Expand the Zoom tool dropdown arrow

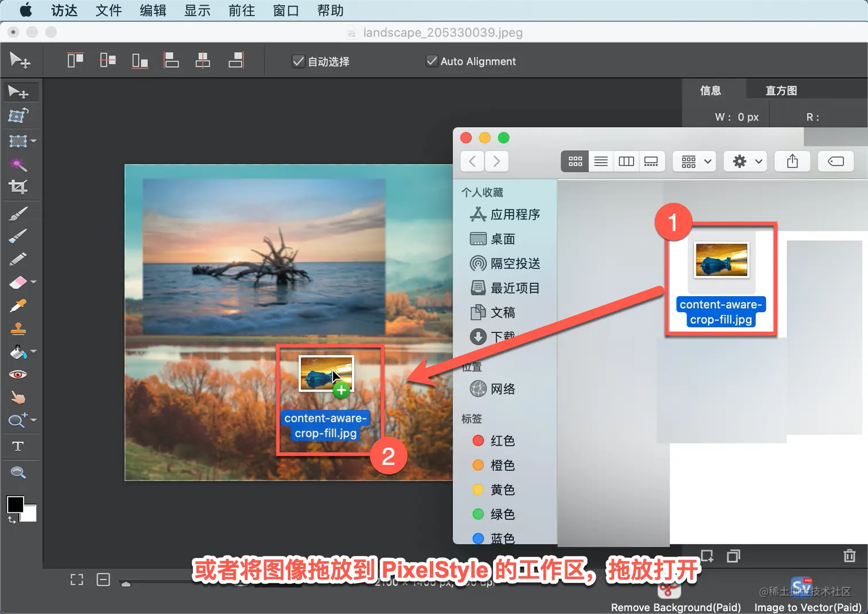[33, 420]
